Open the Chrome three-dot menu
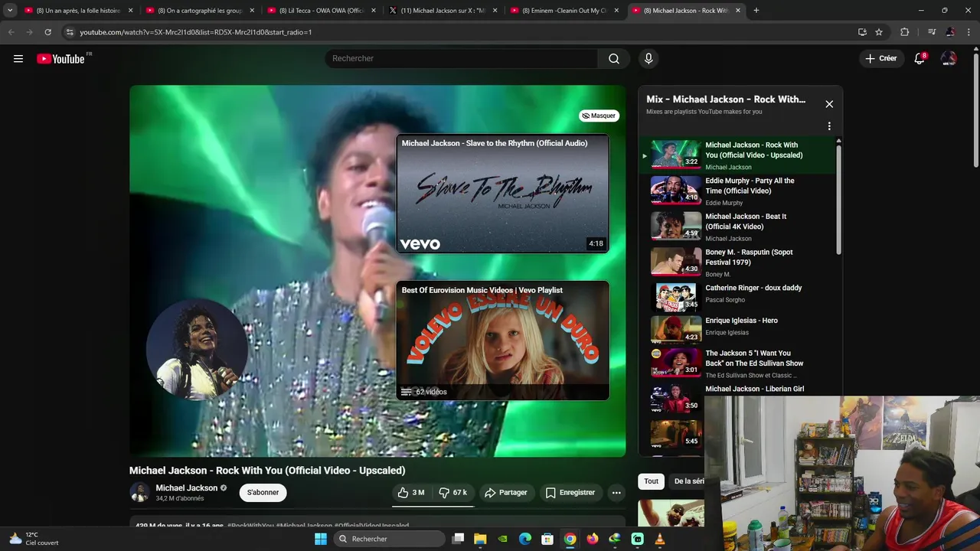This screenshot has width=980, height=551. point(969,32)
